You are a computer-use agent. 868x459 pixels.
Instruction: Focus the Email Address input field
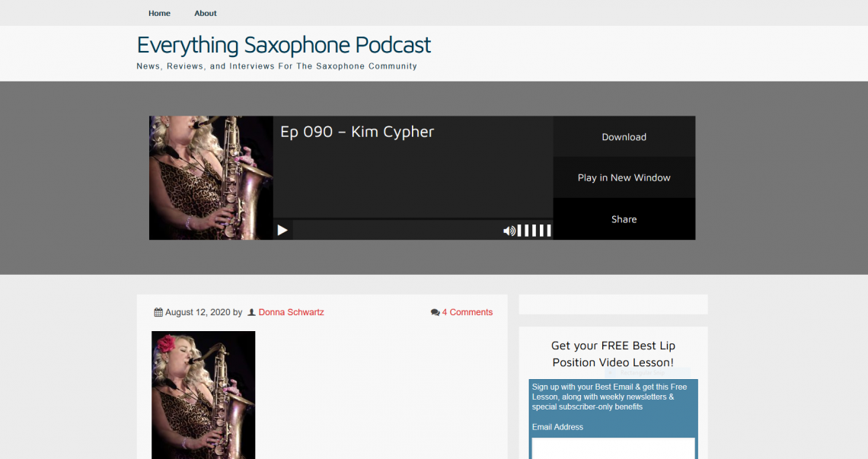(613, 448)
